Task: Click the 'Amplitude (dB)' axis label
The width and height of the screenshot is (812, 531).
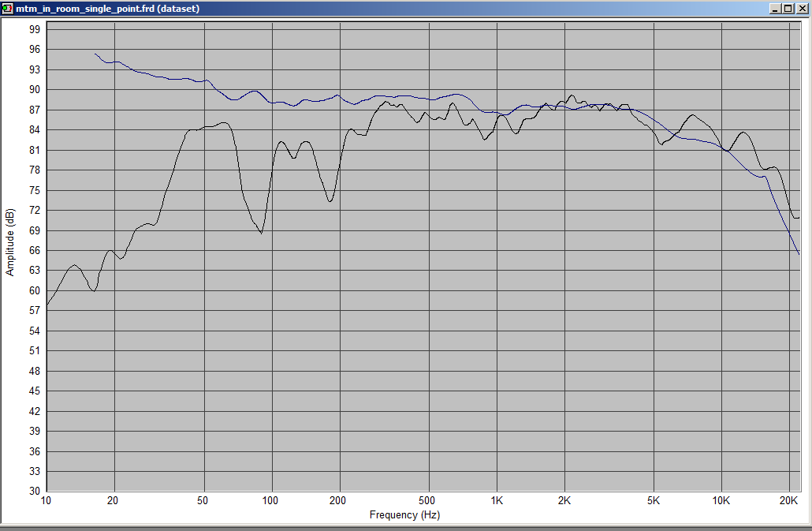Action: (9, 242)
